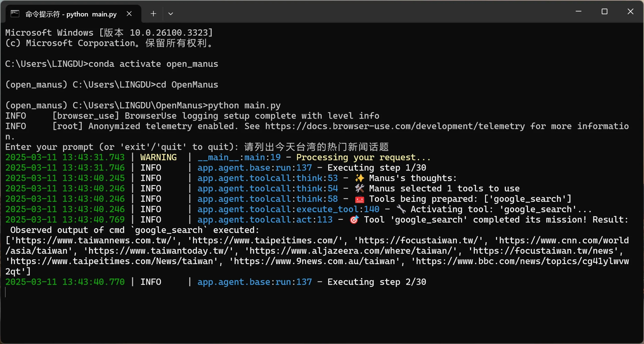Screen dimensions: 644x344
Task: Click the red toolbox emoji icon
Action: tap(359, 199)
